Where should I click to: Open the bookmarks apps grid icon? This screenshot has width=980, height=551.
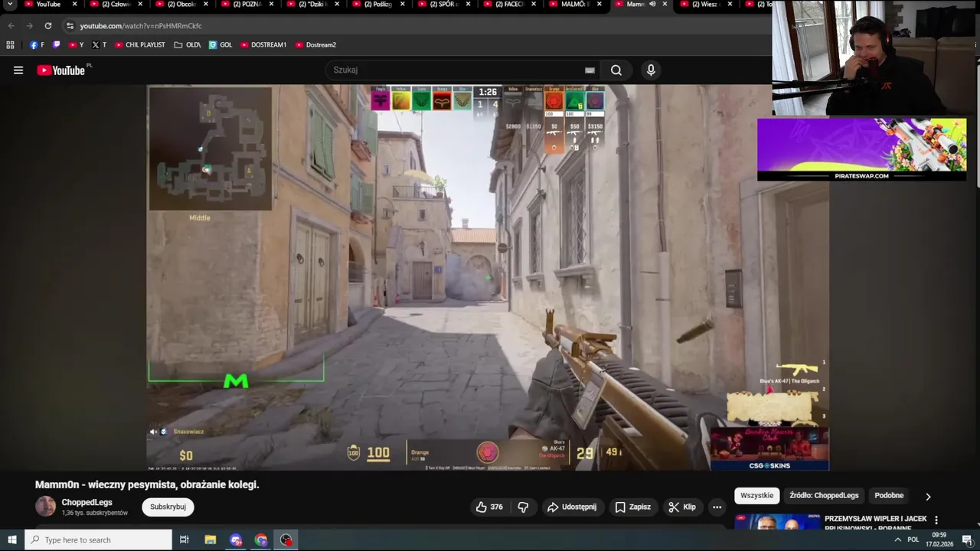click(x=10, y=45)
